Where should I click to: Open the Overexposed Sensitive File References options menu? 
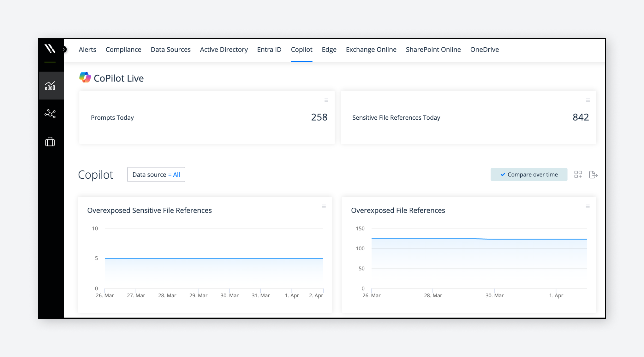pyautogui.click(x=324, y=206)
